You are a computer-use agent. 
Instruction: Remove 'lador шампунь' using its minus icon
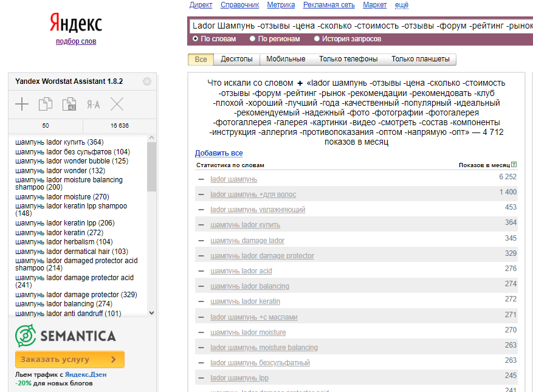pyautogui.click(x=201, y=179)
